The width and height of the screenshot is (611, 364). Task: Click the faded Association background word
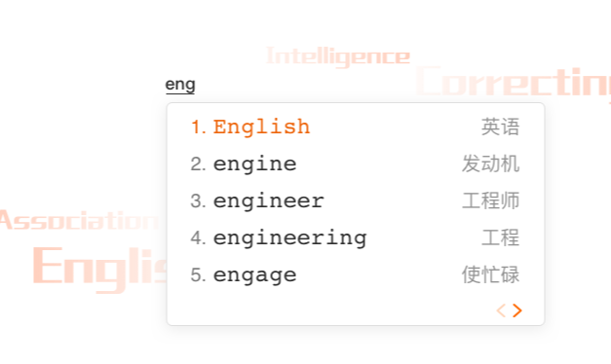79,220
